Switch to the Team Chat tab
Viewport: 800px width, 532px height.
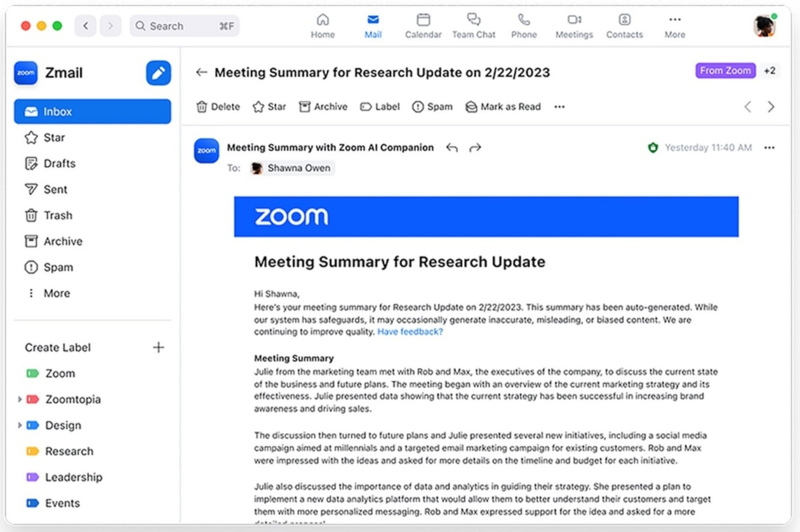(474, 26)
